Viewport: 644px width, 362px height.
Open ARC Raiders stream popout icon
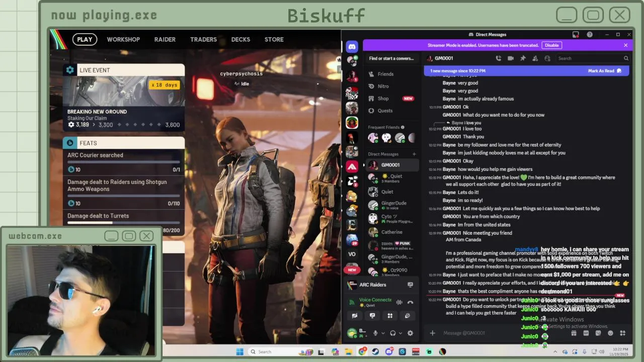coord(410,285)
